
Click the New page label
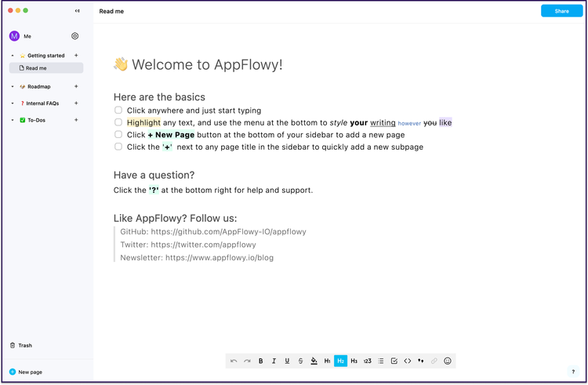point(31,372)
